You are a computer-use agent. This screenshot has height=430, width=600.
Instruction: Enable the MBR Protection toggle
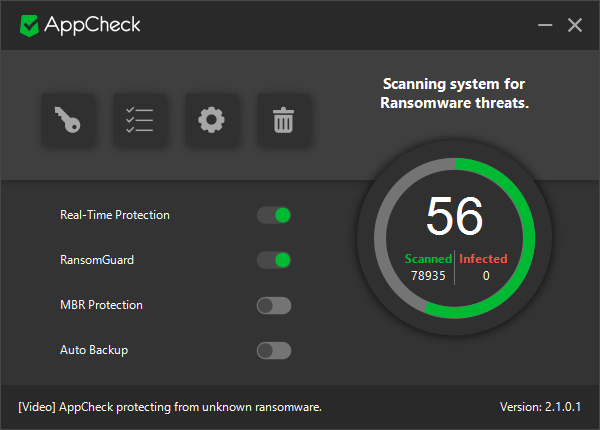(x=274, y=305)
